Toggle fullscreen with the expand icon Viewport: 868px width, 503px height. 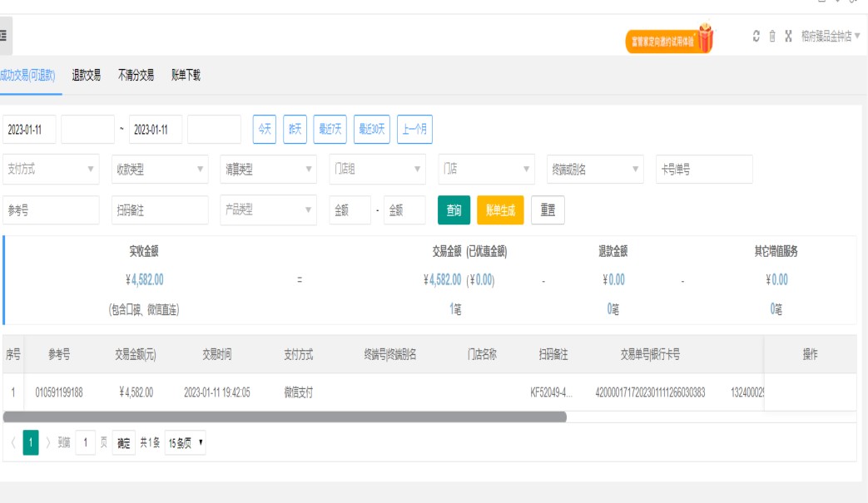pyautogui.click(x=788, y=37)
